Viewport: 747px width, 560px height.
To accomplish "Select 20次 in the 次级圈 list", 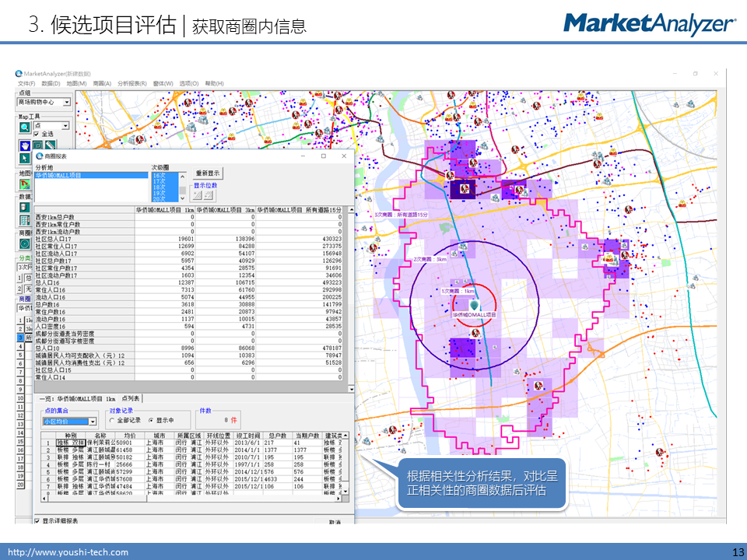I will point(165,199).
